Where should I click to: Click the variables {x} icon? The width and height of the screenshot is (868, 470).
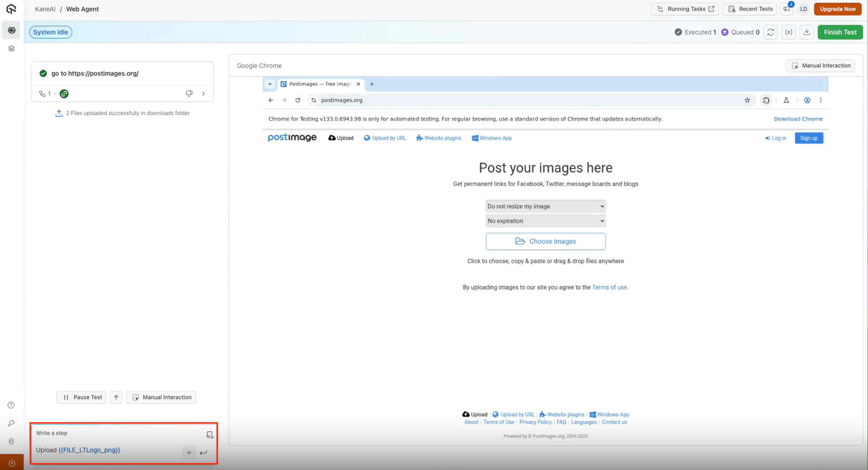tap(789, 32)
